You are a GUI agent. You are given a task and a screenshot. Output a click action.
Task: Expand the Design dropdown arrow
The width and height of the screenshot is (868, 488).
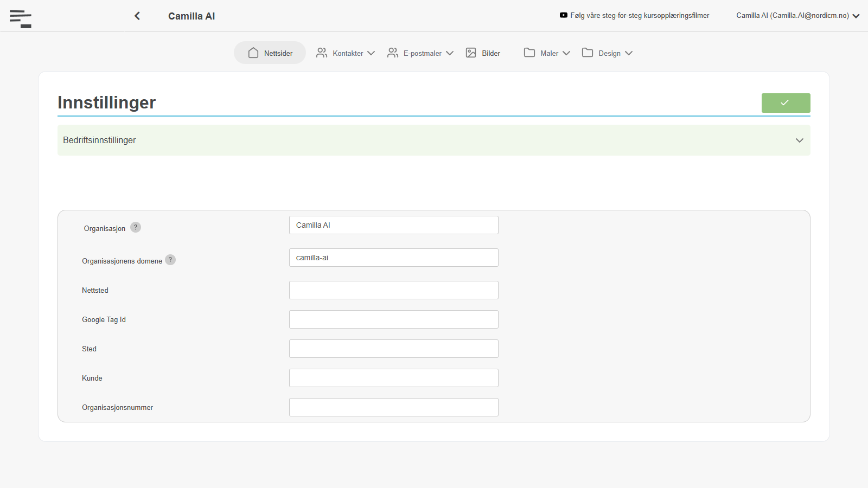click(x=629, y=53)
